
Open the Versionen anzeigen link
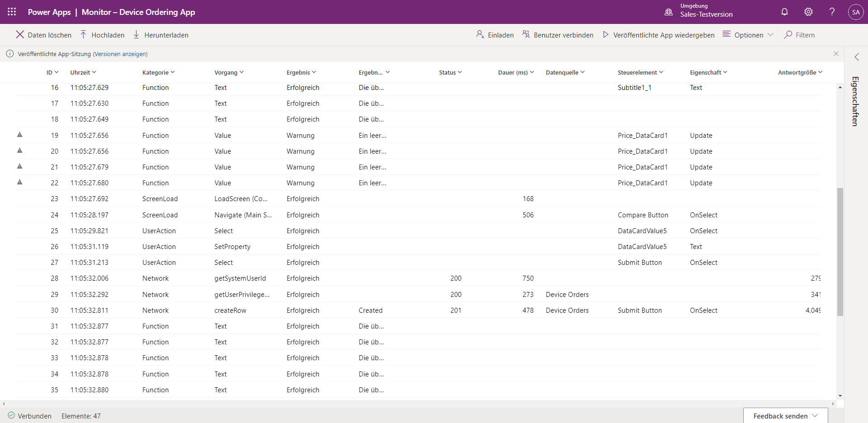click(x=120, y=54)
